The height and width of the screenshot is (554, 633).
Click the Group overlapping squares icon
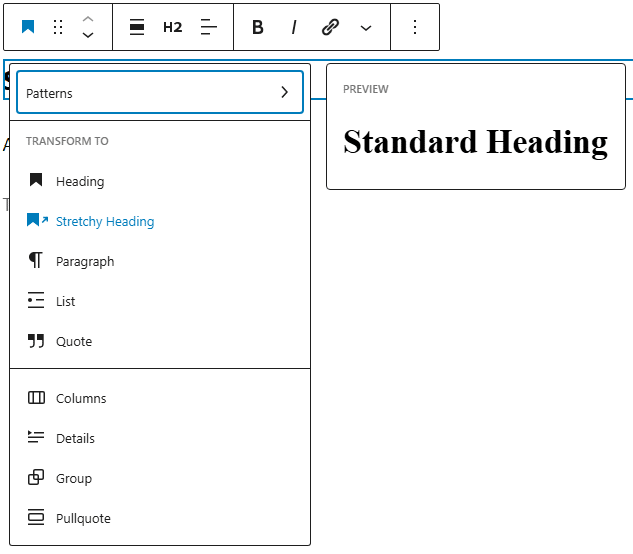(36, 477)
